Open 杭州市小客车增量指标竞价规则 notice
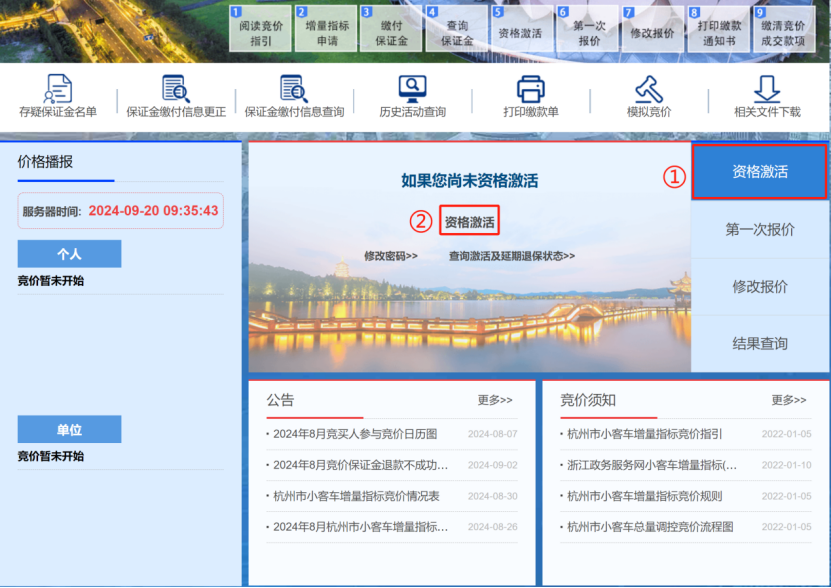The width and height of the screenshot is (831, 588). click(x=645, y=496)
